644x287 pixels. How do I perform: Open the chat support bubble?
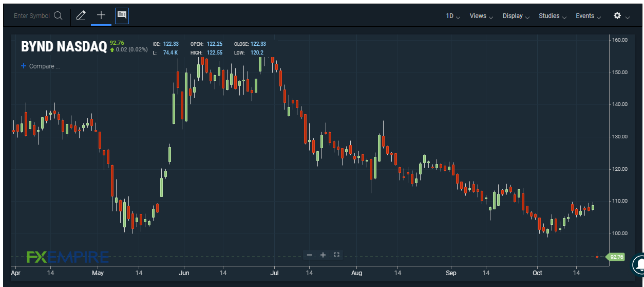coord(638,264)
